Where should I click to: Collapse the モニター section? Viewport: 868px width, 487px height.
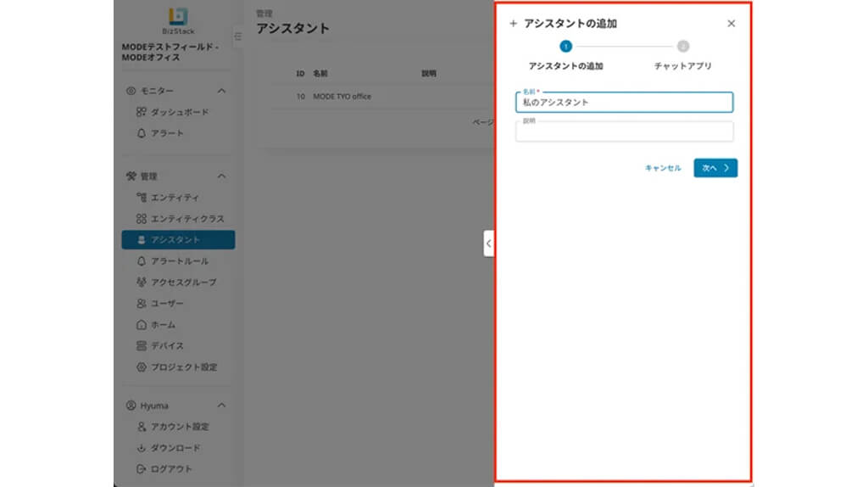(222, 91)
